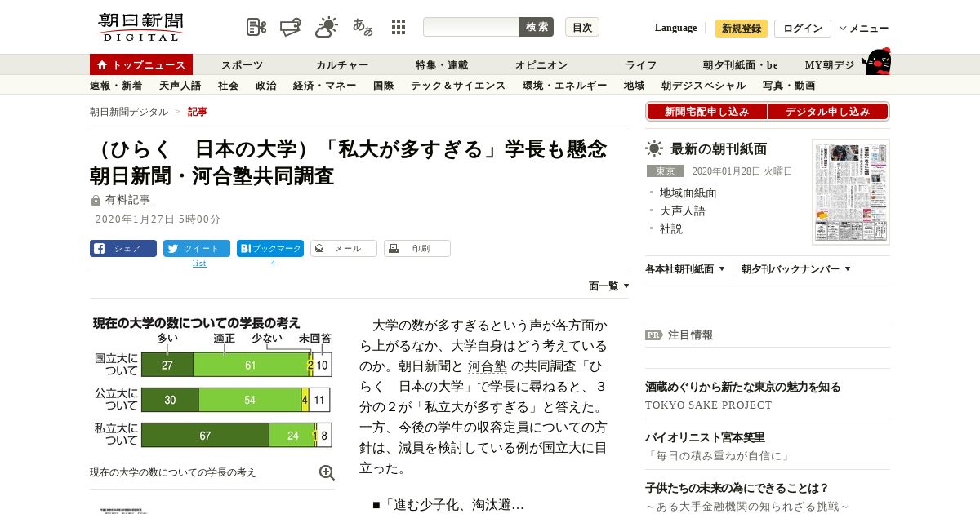Open the morning edition front page thumbnail

click(851, 192)
